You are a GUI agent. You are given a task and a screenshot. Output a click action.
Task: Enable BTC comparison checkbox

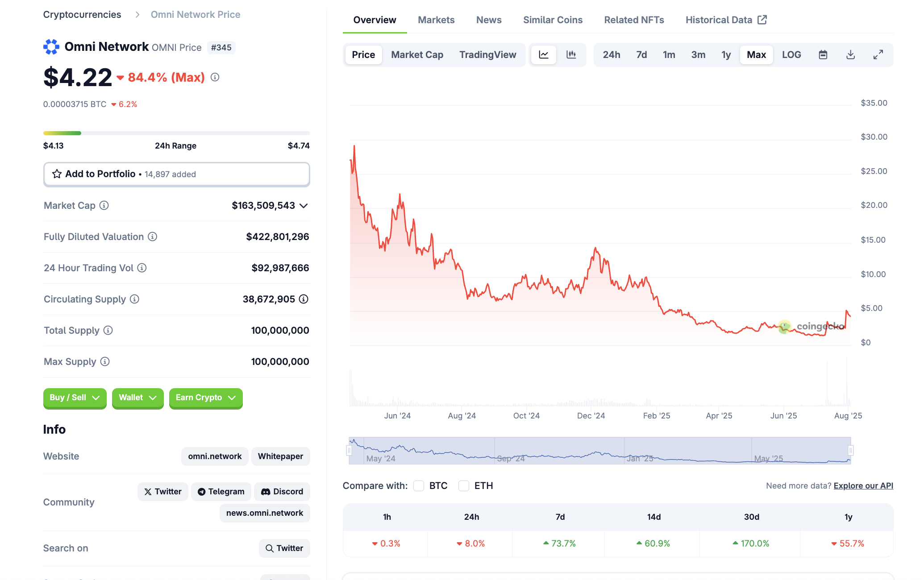pos(419,486)
